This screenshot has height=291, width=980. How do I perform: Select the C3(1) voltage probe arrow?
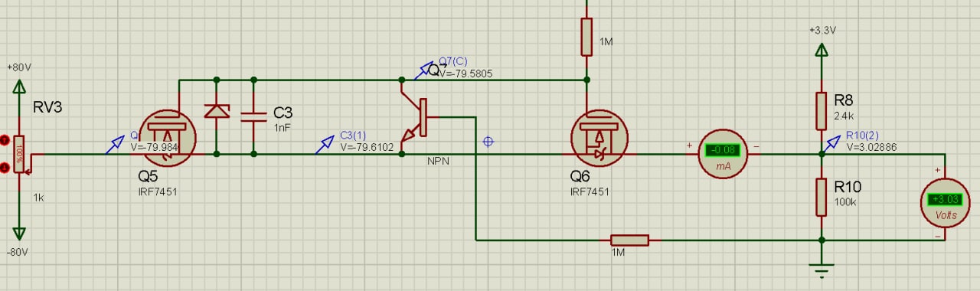(x=325, y=145)
